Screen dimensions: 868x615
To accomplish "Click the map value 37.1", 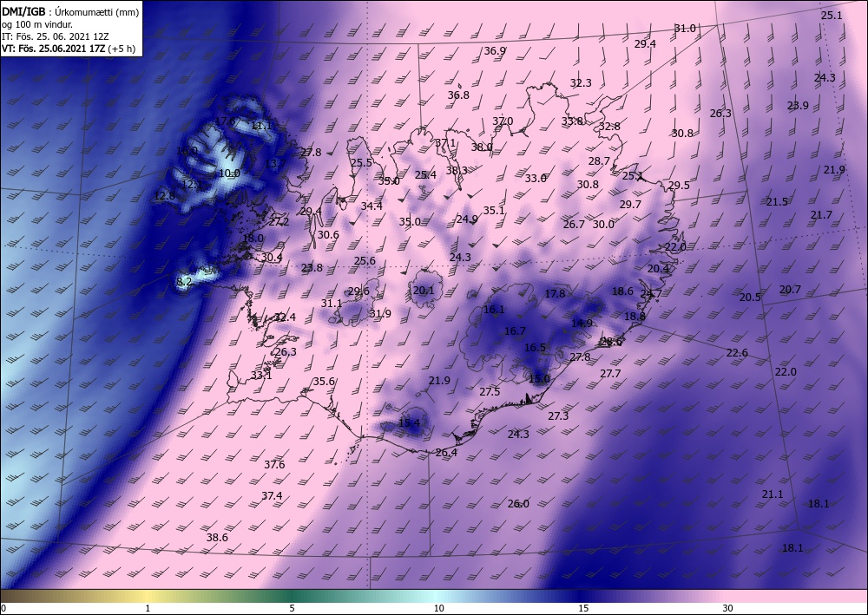I will click(445, 142).
